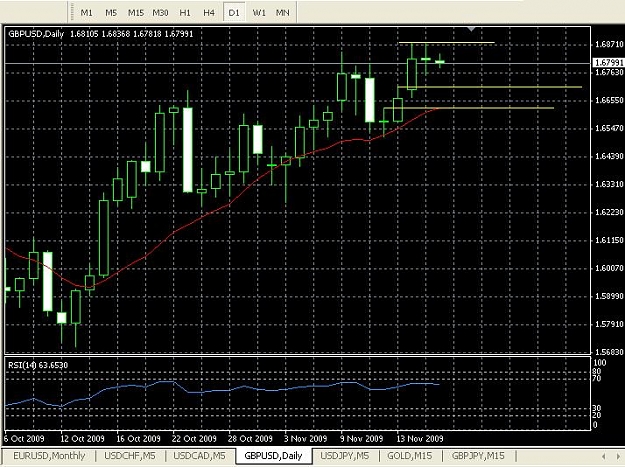The image size is (625, 467).
Task: Click the RSI 30 level label
Action: pyautogui.click(x=597, y=408)
